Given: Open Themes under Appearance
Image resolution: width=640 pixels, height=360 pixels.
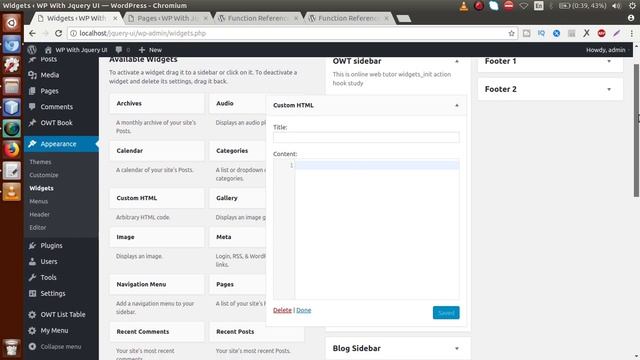Looking at the screenshot, I should tap(40, 162).
